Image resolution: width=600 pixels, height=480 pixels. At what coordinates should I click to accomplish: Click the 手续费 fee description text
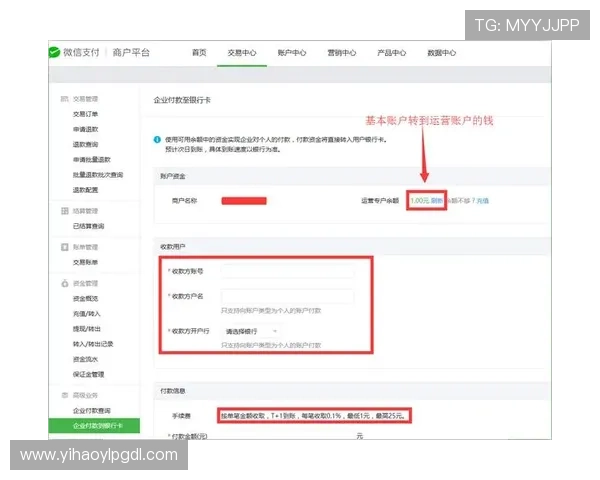313,415
